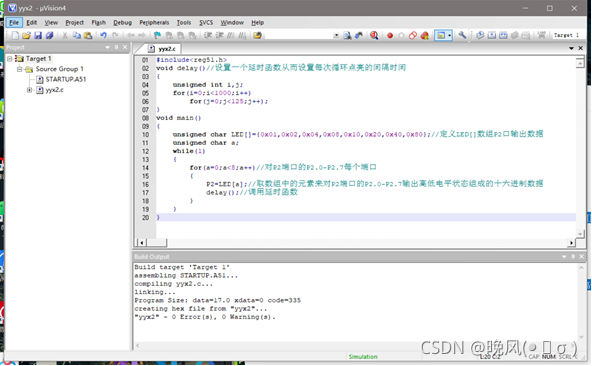Viewport: 592px width, 366px height.
Task: Click the Open file folder icon
Action: tap(26, 36)
